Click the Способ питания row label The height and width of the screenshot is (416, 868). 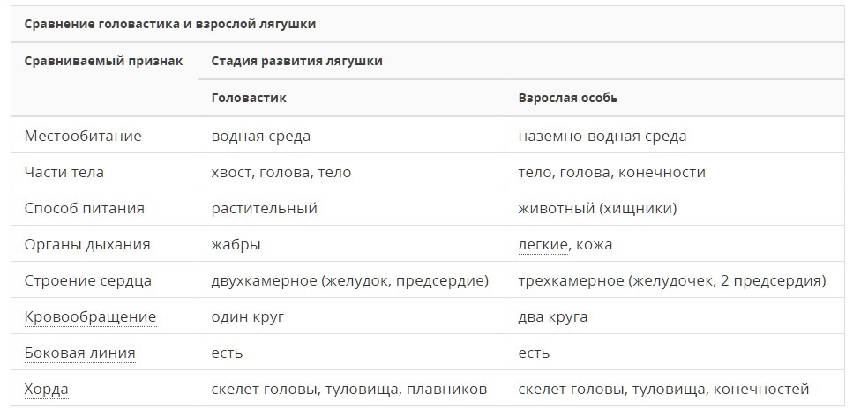click(84, 209)
